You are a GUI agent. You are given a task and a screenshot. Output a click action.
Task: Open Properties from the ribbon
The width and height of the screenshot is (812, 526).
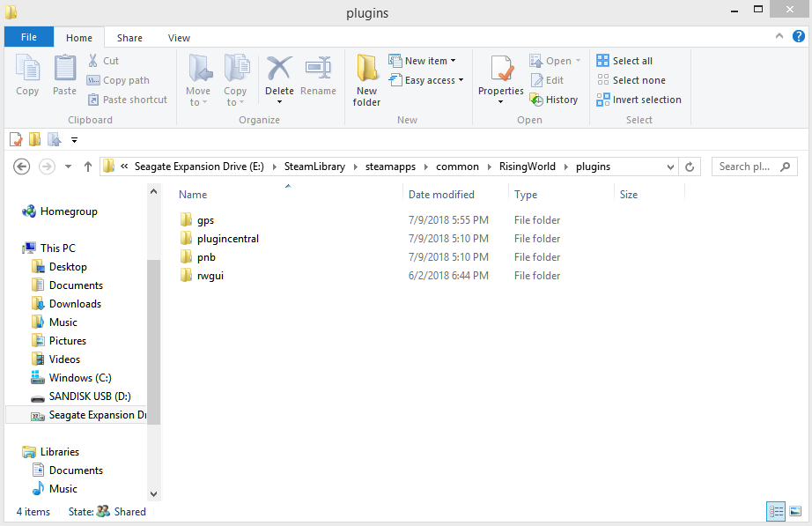click(501, 78)
